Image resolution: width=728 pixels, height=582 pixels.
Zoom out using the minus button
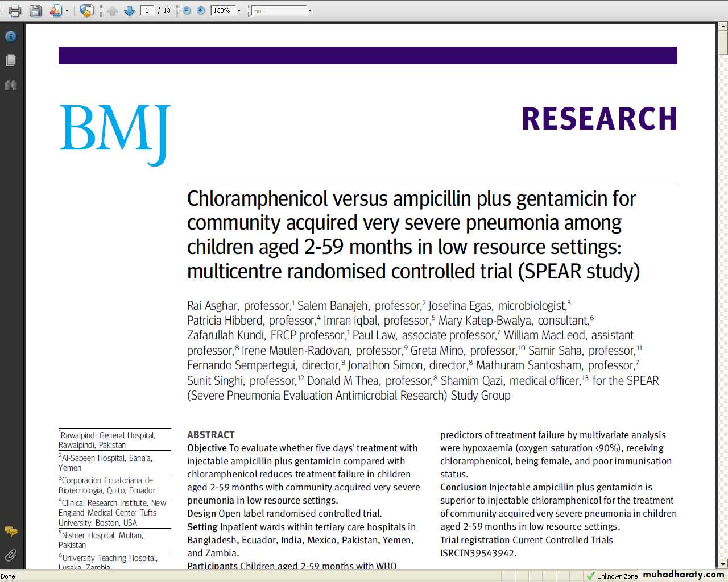point(187,10)
